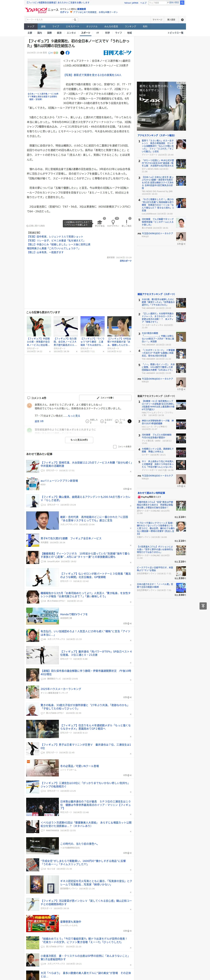
Task: Dismiss the 中田璃士 recommended article card
Action: click(x=50, y=351)
